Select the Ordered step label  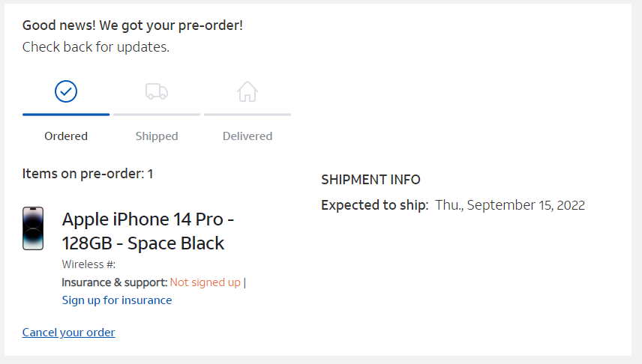tap(66, 136)
